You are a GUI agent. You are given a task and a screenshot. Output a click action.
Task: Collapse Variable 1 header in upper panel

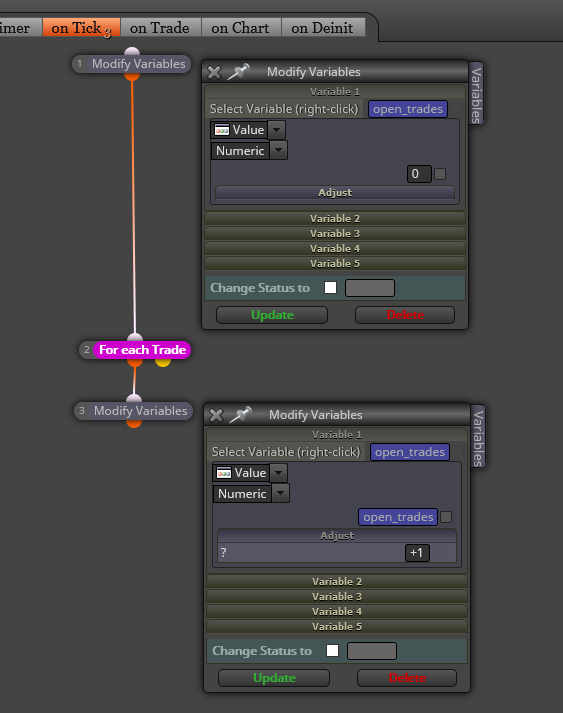(x=335, y=91)
